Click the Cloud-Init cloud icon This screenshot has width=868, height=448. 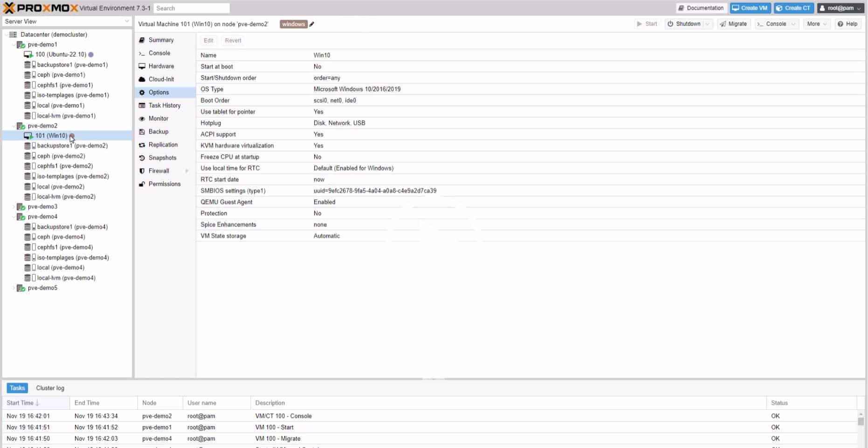142,79
